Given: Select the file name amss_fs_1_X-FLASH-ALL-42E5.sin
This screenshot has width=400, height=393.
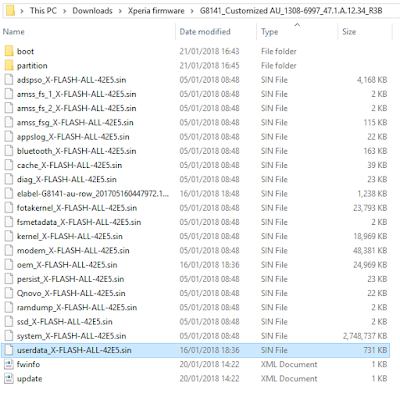Looking at the screenshot, I should (x=77, y=94).
